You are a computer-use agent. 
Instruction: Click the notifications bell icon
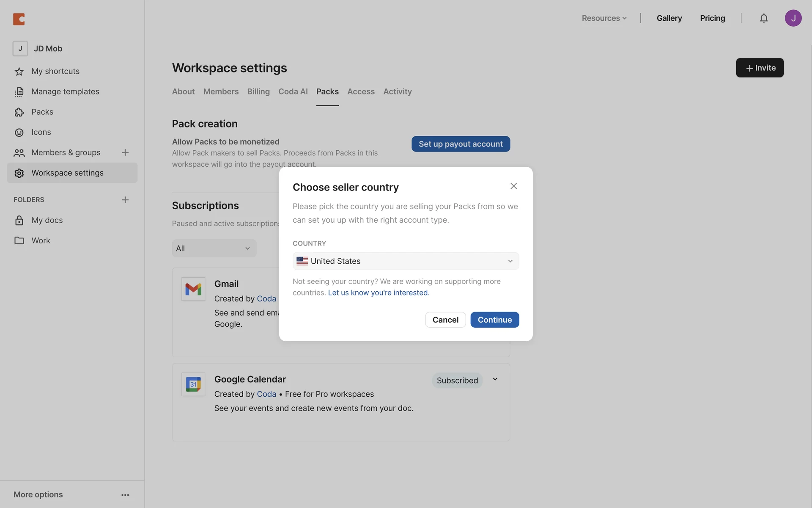click(x=763, y=18)
